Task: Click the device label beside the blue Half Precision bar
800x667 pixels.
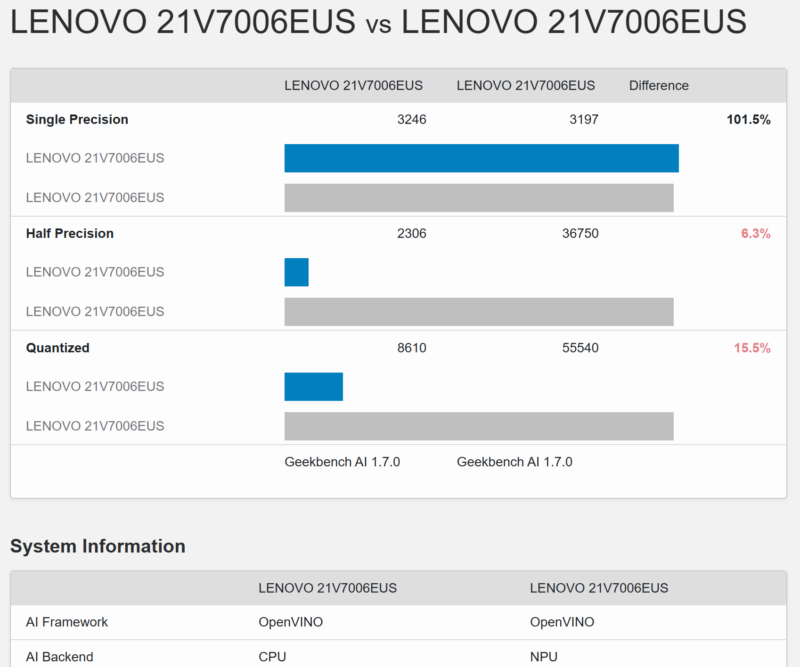Action: point(95,272)
